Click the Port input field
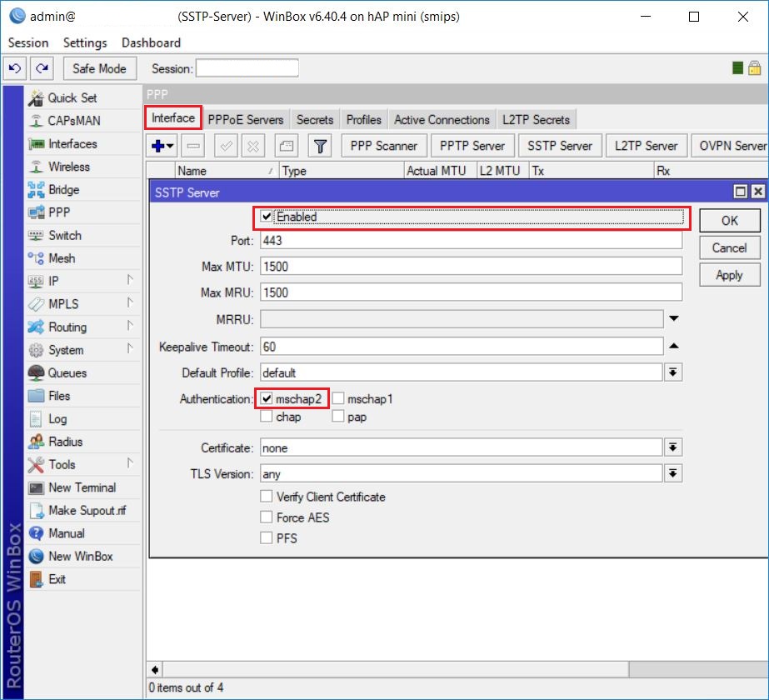The height and width of the screenshot is (700, 769). [471, 240]
